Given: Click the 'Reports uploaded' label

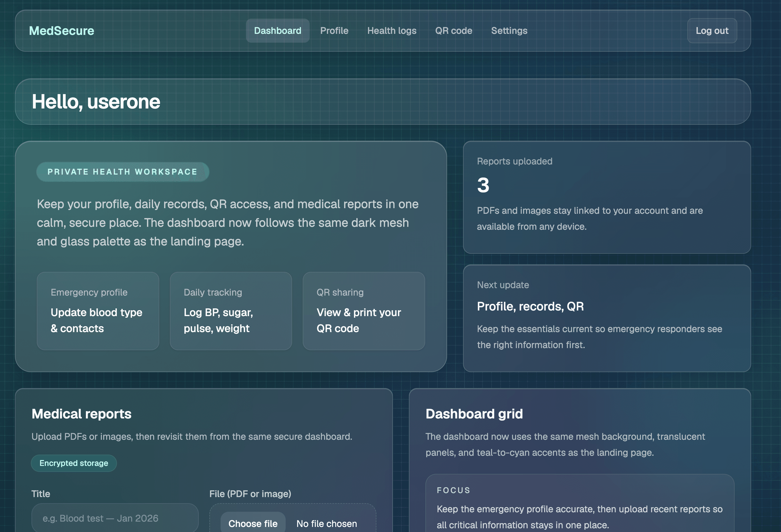Looking at the screenshot, I should coord(515,161).
